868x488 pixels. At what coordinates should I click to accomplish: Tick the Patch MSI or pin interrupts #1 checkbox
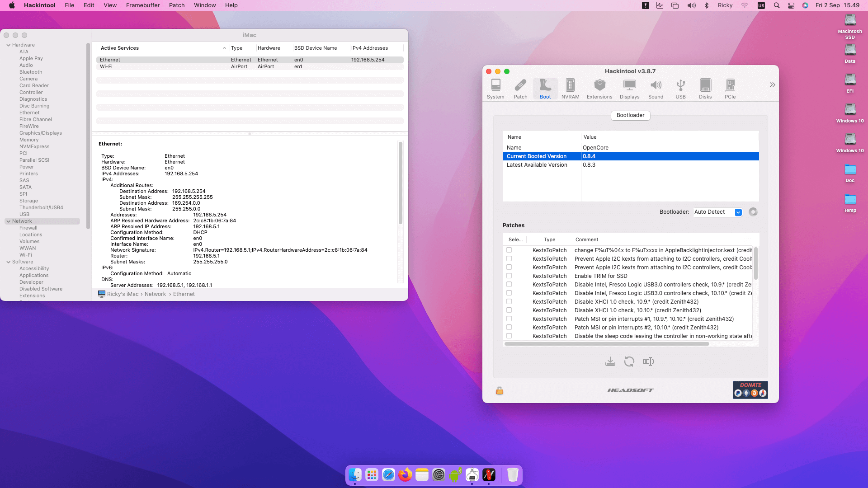point(509,319)
